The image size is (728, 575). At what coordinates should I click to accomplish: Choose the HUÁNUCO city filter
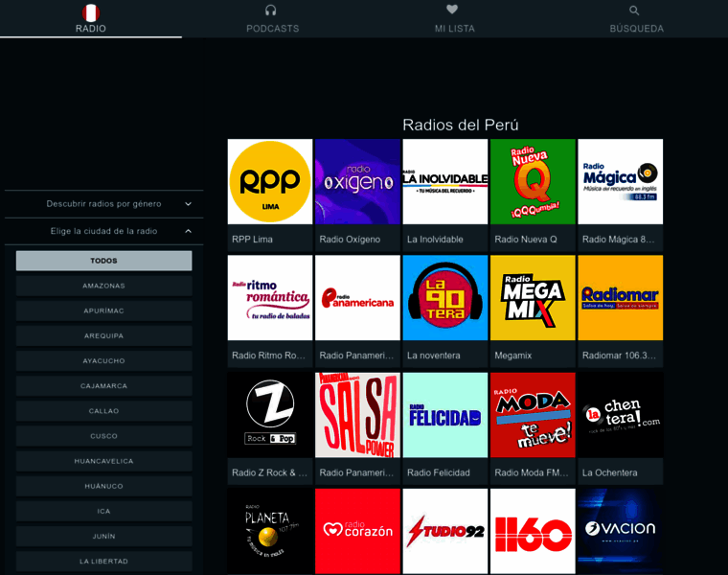[x=104, y=486]
